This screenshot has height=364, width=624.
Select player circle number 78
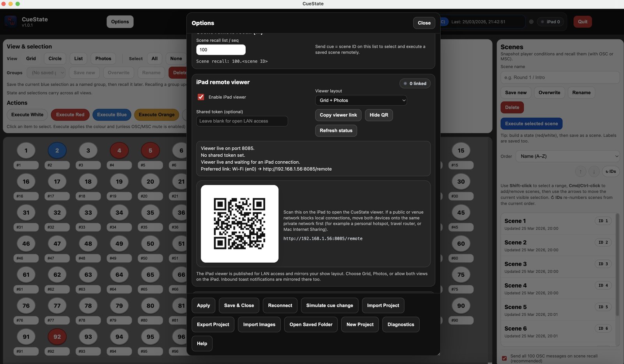88,306
